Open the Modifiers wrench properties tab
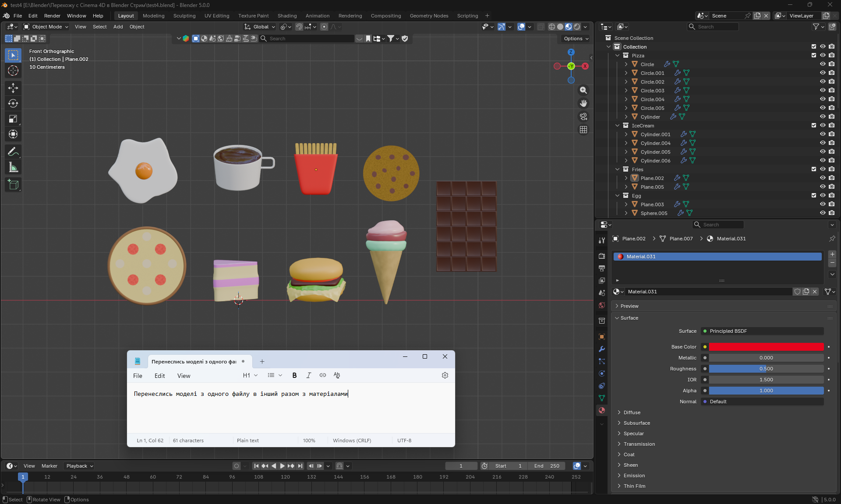Viewport: 841px width, 504px height. click(x=602, y=349)
